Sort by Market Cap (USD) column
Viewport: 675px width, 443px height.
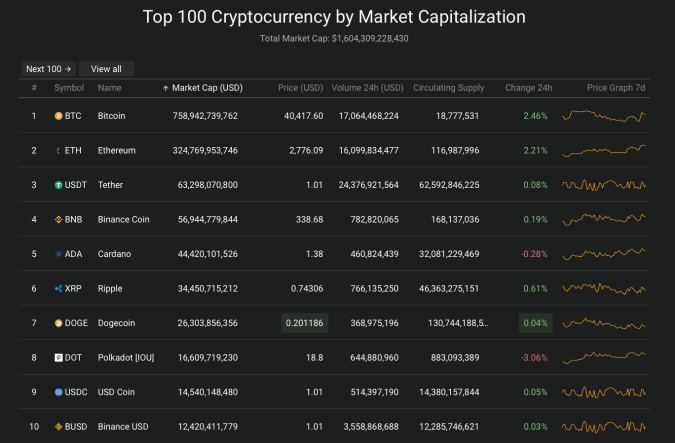click(207, 88)
